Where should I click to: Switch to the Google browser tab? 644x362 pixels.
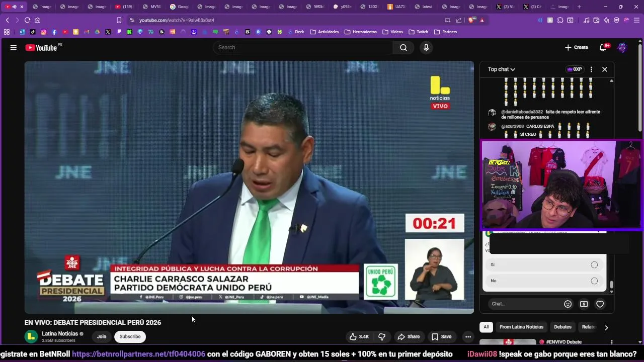pos(179,7)
